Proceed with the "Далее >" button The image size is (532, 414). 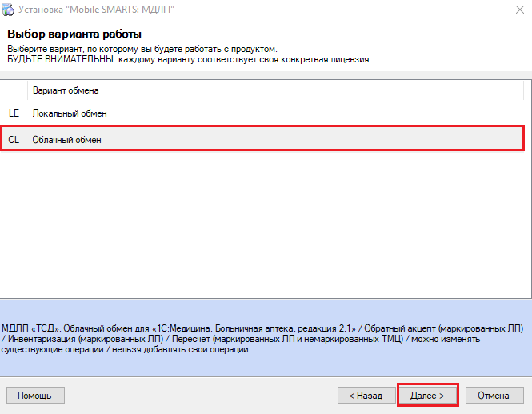(x=427, y=396)
